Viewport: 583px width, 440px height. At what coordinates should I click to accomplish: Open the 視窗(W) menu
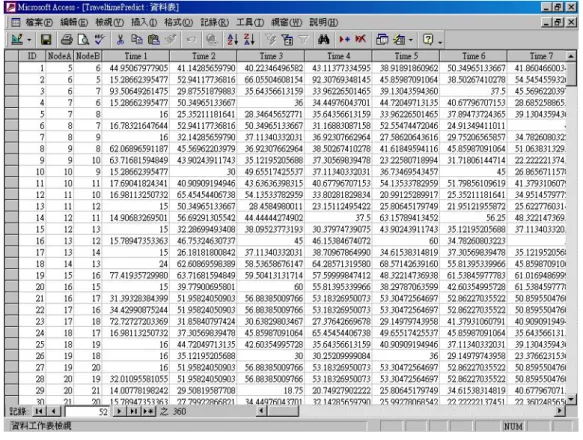(x=286, y=22)
